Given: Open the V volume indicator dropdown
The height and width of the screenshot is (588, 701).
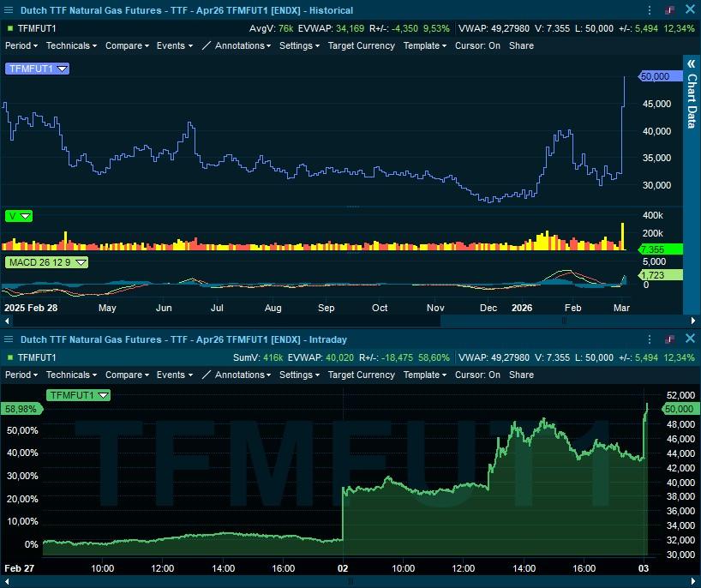Looking at the screenshot, I should (x=25, y=216).
